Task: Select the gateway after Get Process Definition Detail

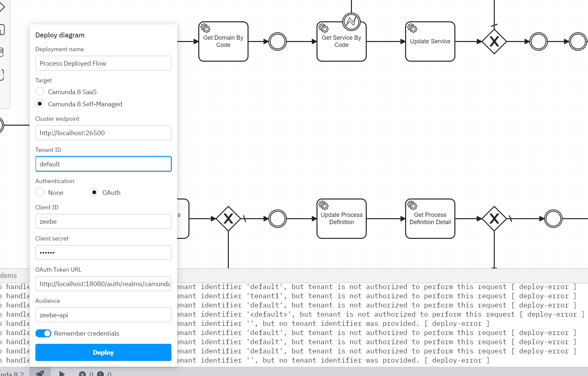Action: 494,219
